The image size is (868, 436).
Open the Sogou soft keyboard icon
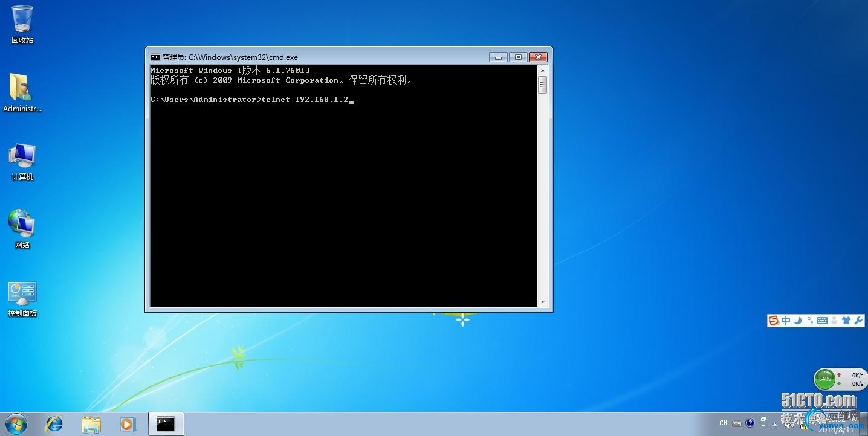click(x=822, y=321)
